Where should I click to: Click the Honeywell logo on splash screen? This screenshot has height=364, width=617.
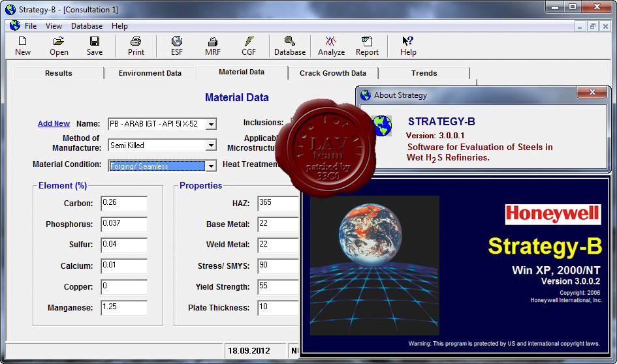(553, 214)
